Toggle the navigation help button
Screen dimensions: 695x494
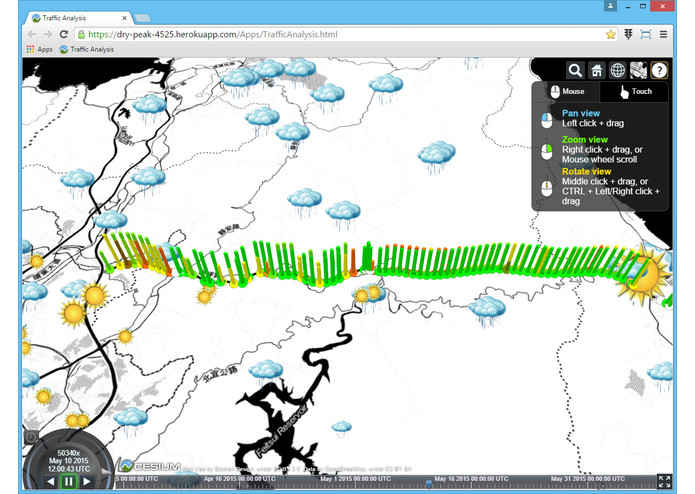(660, 70)
